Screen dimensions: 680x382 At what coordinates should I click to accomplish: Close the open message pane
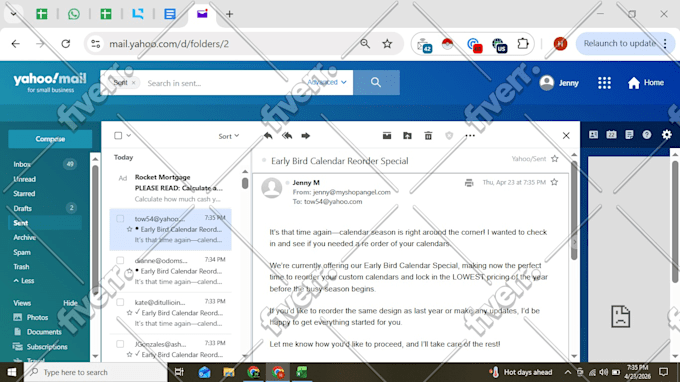[x=566, y=136]
